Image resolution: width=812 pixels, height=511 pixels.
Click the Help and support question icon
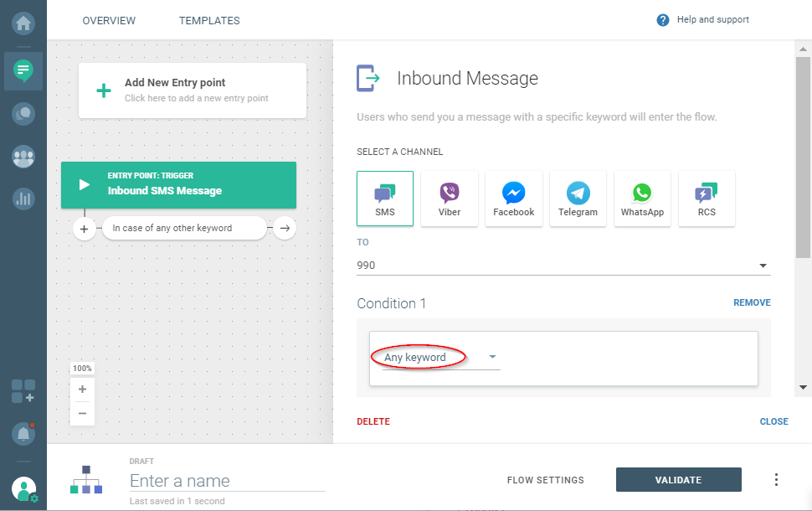[x=663, y=20]
